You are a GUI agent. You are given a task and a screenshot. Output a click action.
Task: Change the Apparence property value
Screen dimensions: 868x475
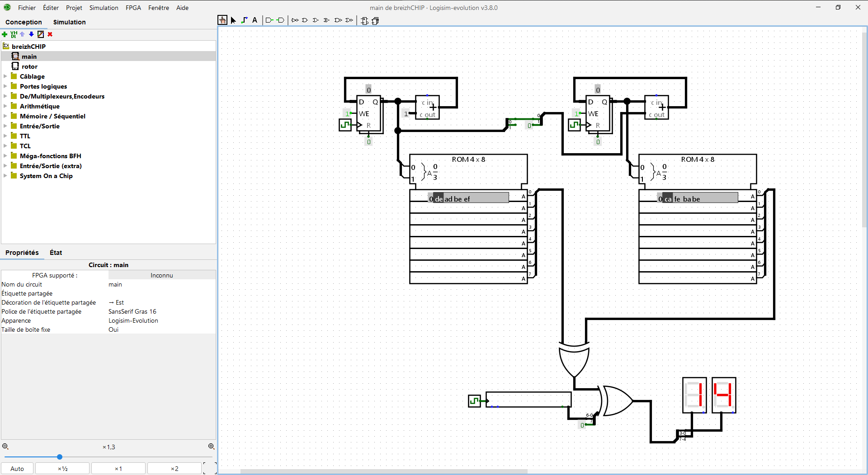pos(162,320)
